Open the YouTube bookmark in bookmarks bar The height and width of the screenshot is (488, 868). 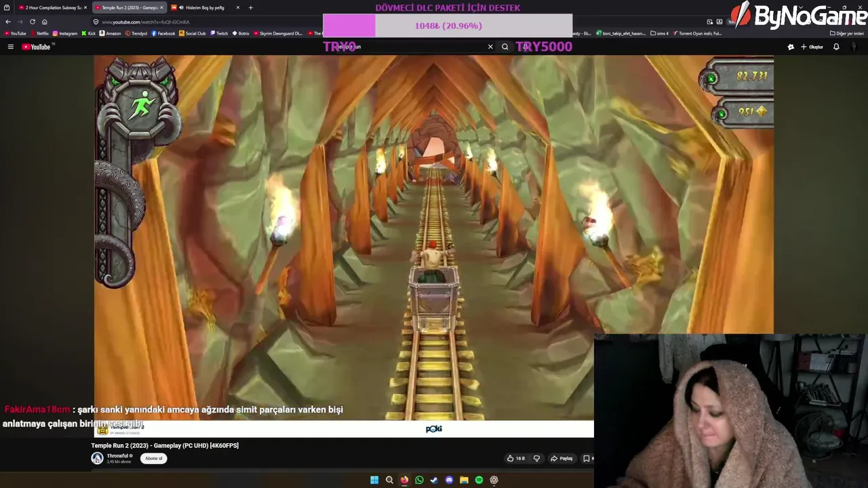click(x=15, y=33)
